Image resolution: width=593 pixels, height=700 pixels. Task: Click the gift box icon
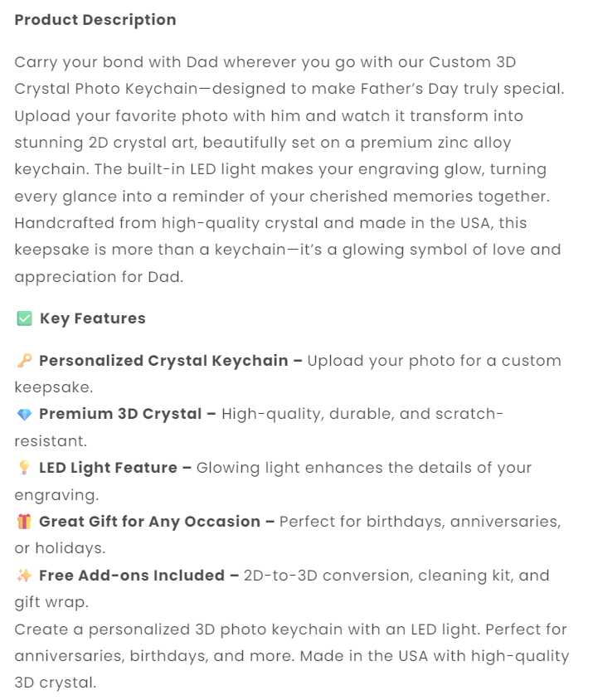pos(24,522)
